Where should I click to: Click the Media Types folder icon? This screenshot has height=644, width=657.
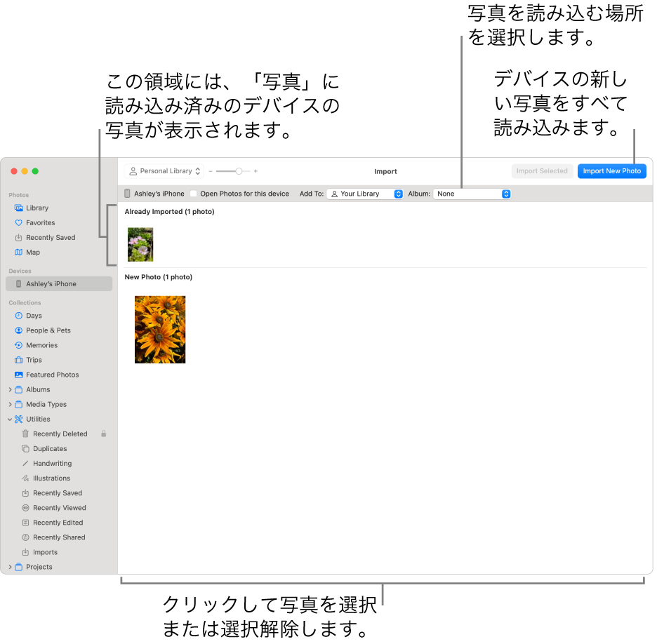coord(18,405)
